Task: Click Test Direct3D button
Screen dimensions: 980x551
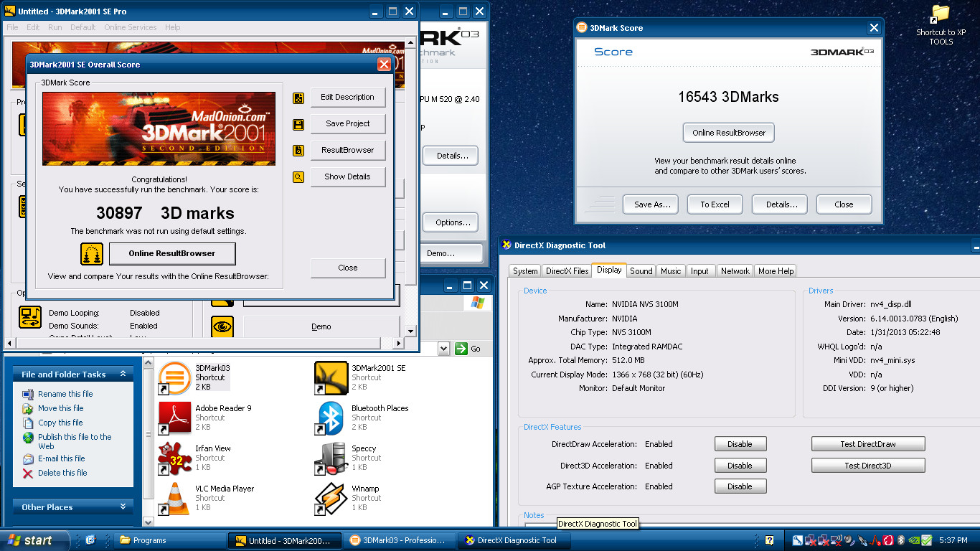Action: (868, 466)
